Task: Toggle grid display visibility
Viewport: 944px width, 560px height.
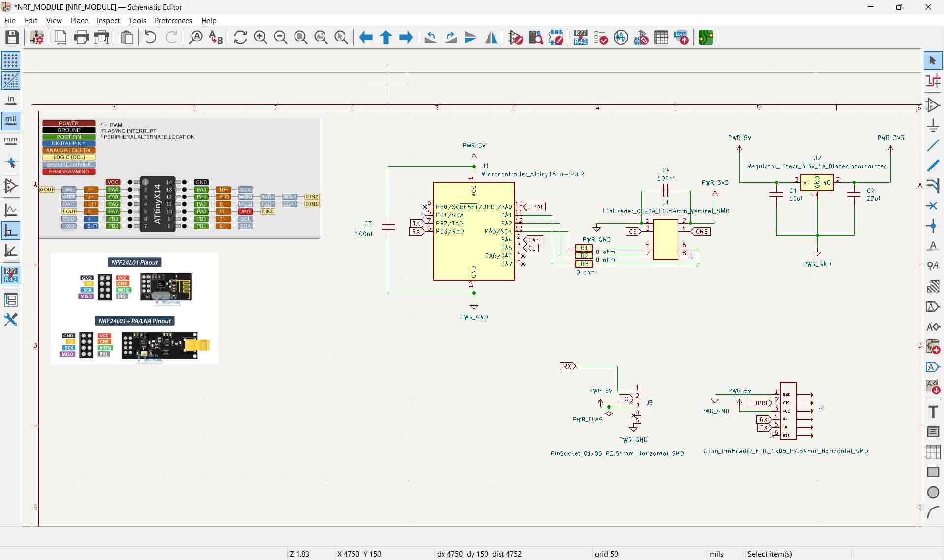Action: (x=11, y=60)
